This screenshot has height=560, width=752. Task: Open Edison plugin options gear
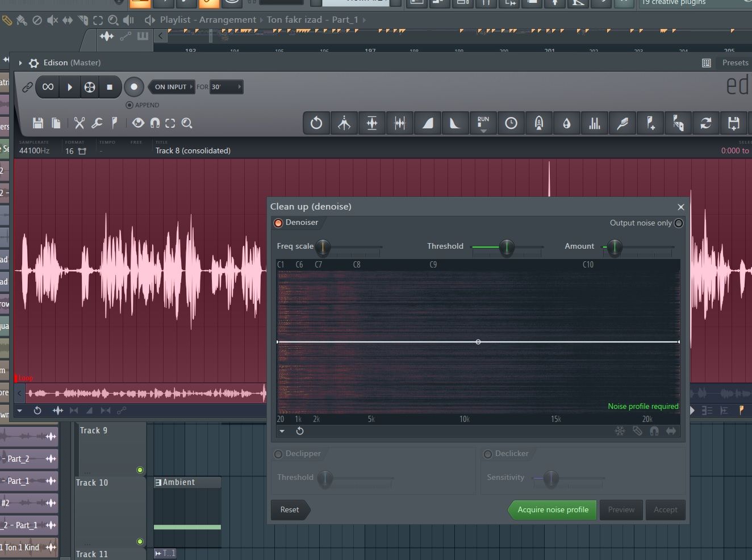(x=34, y=63)
